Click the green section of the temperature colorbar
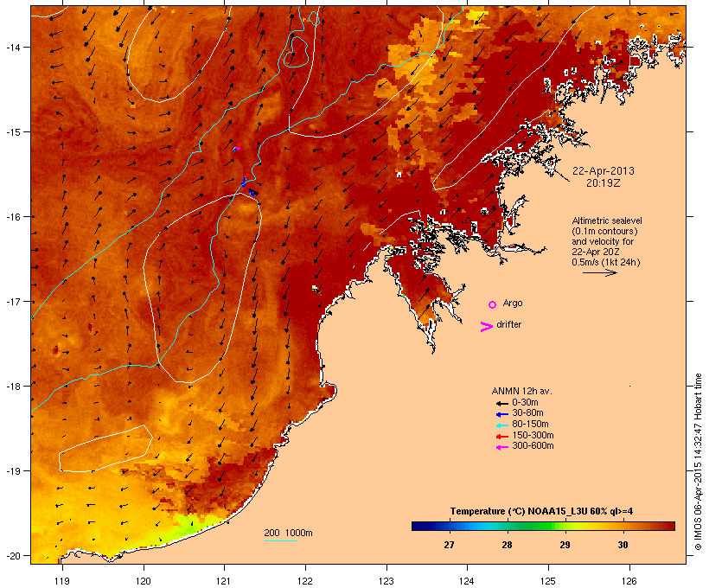Image resolution: width=709 pixels, height=588 pixels. (x=538, y=526)
